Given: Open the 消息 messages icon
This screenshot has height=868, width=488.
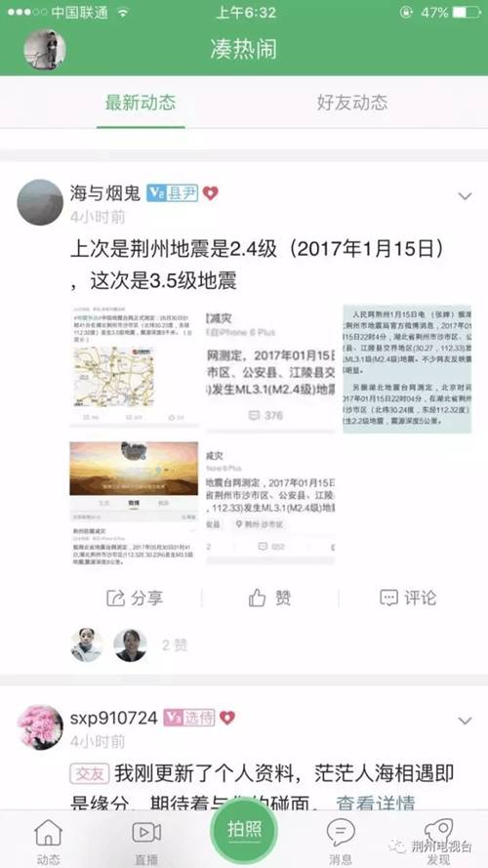Looking at the screenshot, I should (341, 832).
